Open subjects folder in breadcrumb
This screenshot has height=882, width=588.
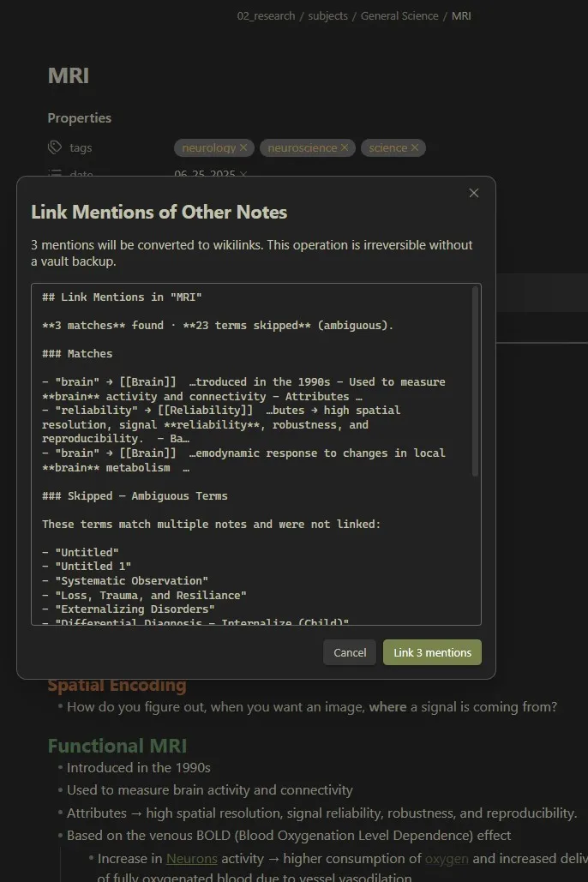tap(327, 15)
